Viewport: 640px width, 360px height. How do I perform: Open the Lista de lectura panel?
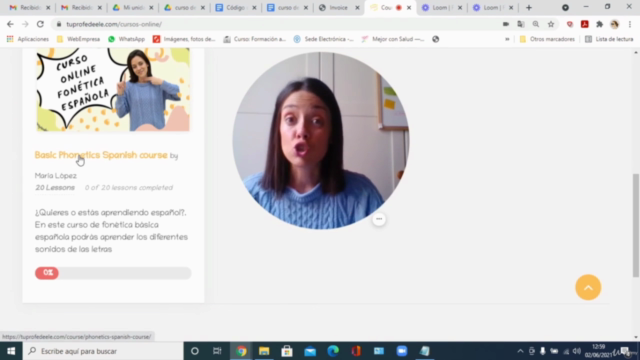(609, 39)
